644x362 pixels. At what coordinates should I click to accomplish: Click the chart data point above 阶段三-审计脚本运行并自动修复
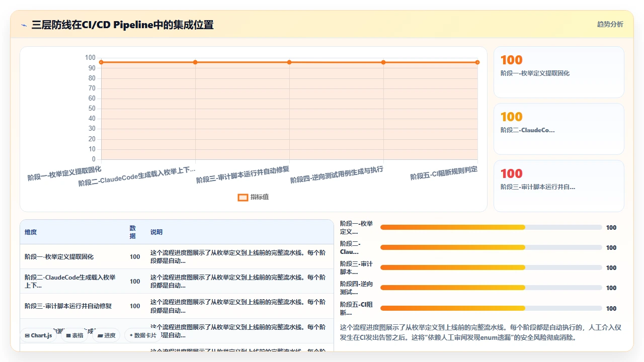point(289,62)
